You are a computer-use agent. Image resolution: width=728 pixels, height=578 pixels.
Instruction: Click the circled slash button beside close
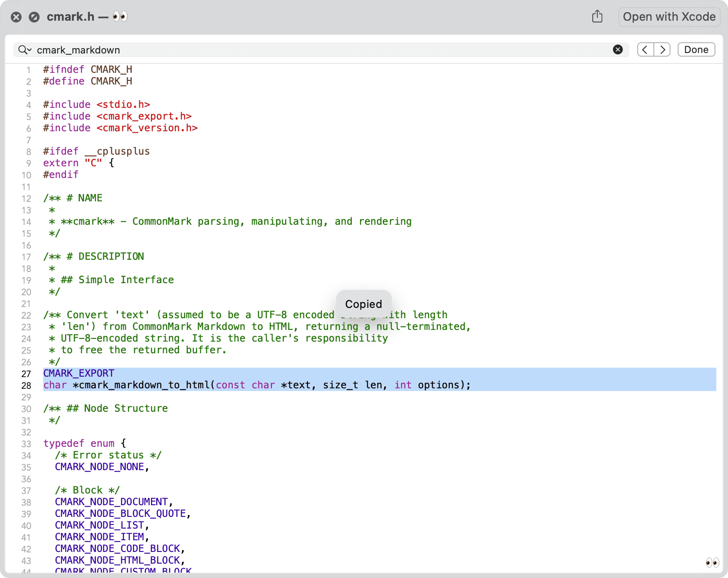click(x=34, y=17)
